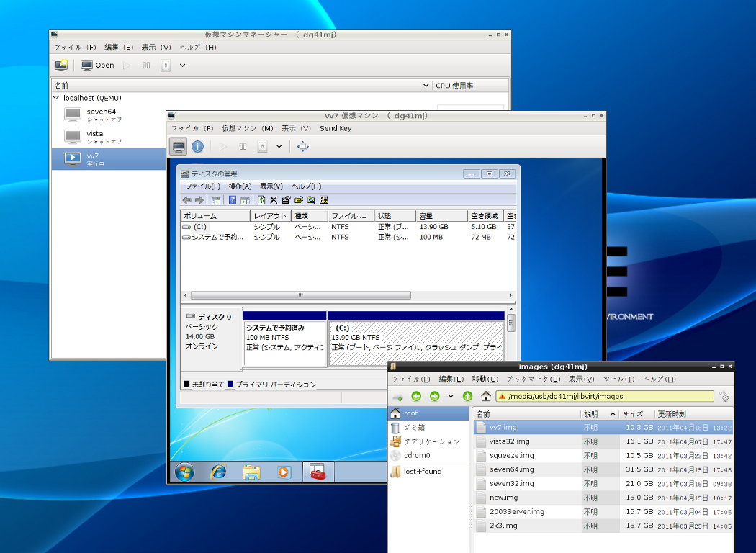The height and width of the screenshot is (553, 756).
Task: Click the shutdown icon in vv7 window toolbar
Action: tap(262, 147)
